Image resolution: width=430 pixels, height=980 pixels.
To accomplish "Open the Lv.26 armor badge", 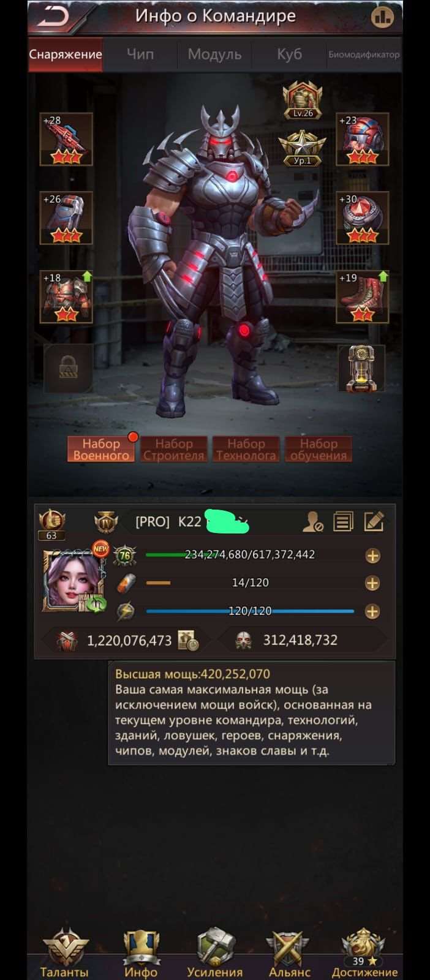I will pos(303,101).
